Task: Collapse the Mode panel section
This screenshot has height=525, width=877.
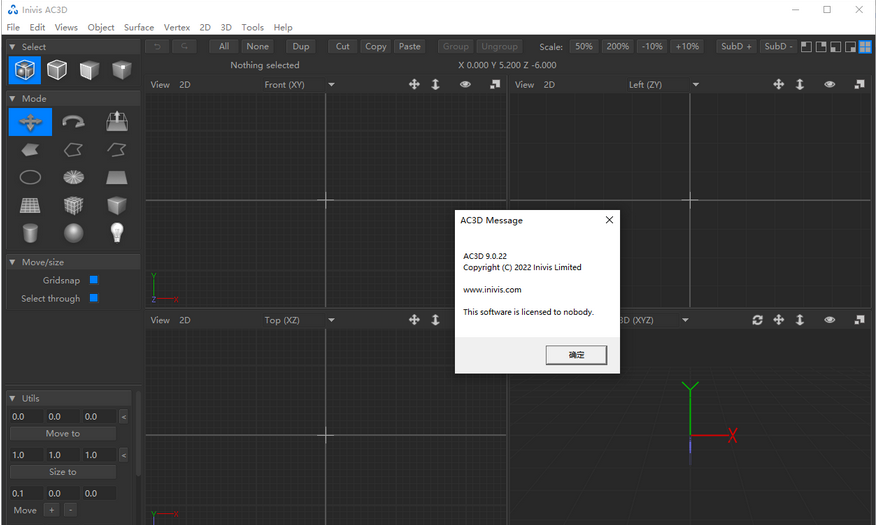Action: point(12,98)
